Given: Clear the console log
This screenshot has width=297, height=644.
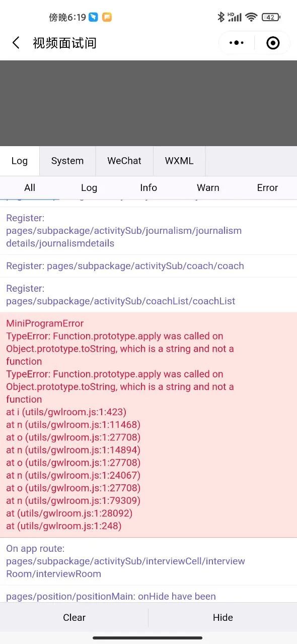Looking at the screenshot, I should pos(74,617).
